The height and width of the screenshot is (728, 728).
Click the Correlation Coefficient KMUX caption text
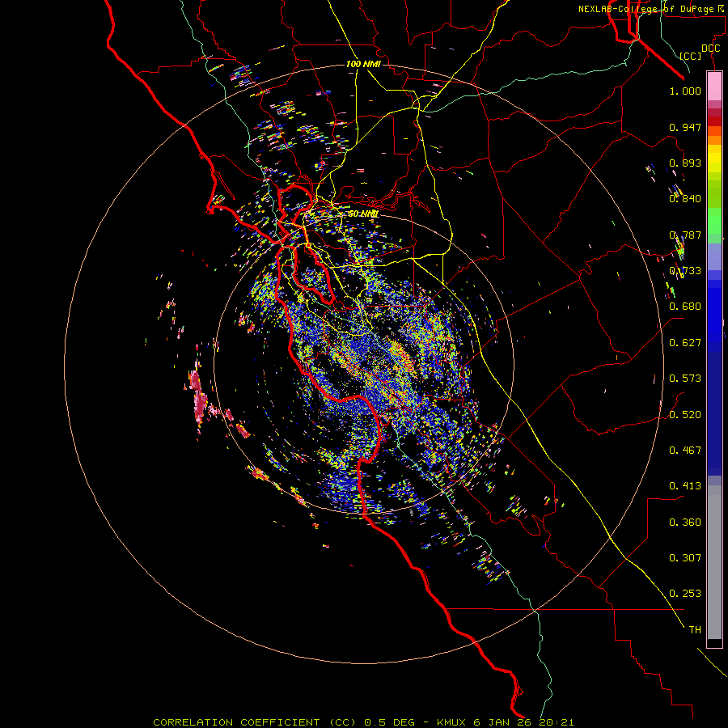(x=363, y=722)
